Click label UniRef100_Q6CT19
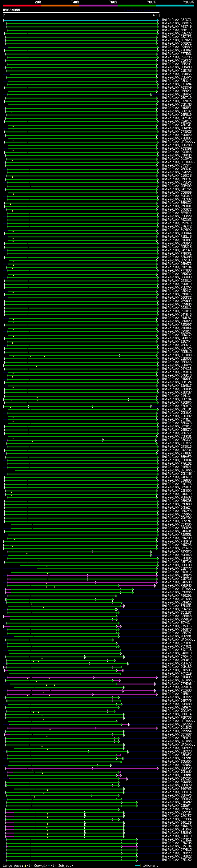The width and height of the screenshot is (197, 868). [177, 98]
